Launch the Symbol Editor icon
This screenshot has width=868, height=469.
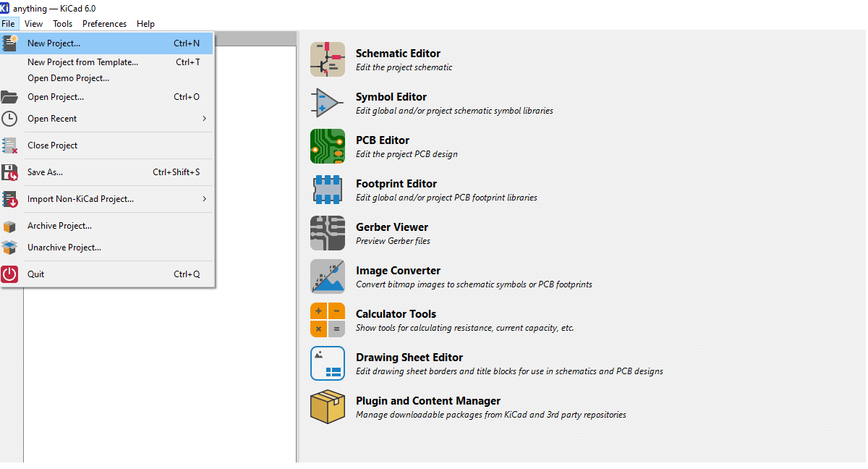[x=328, y=103]
